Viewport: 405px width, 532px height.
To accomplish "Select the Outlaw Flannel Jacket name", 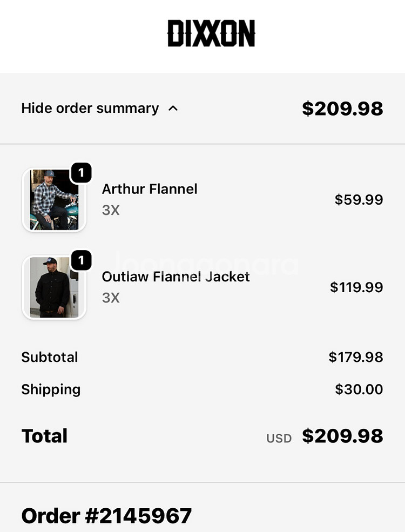I will coord(175,277).
